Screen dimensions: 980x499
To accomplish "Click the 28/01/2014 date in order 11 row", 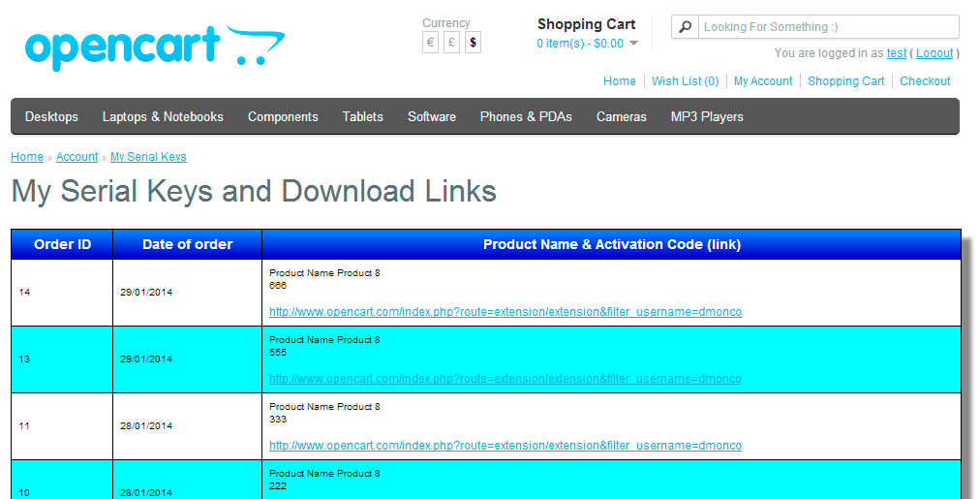I will pos(146,425).
